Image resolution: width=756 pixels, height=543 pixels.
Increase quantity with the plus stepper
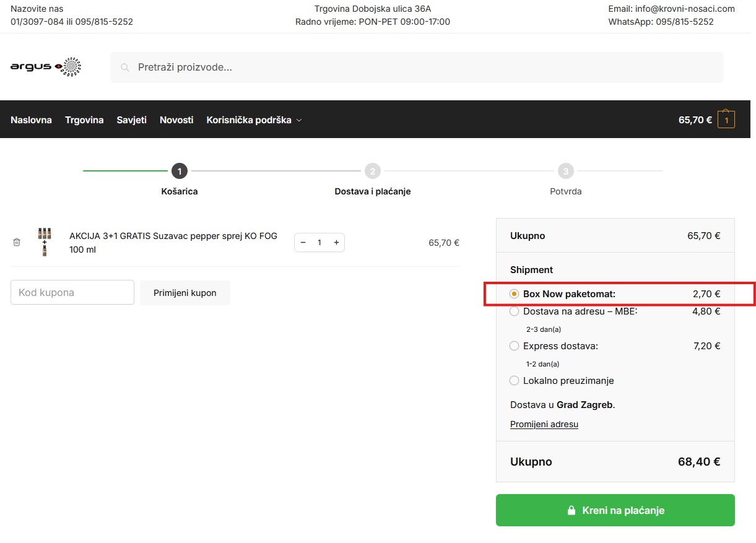click(x=336, y=242)
